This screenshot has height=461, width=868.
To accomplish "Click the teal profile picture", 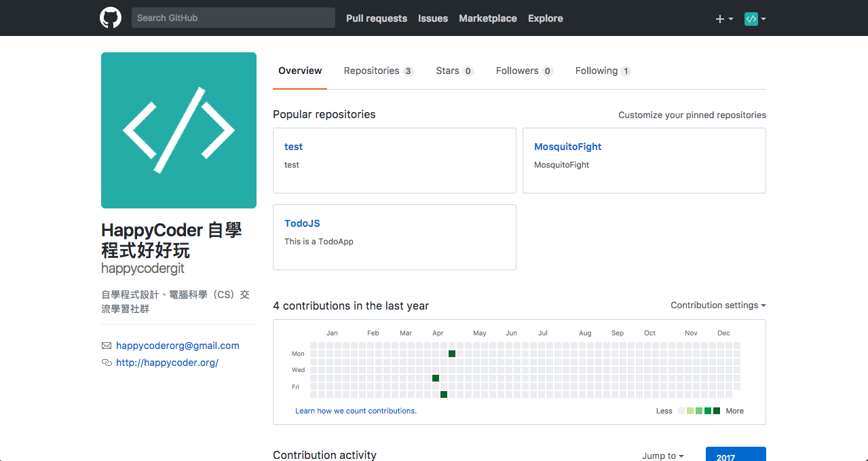I will pyautogui.click(x=178, y=130).
